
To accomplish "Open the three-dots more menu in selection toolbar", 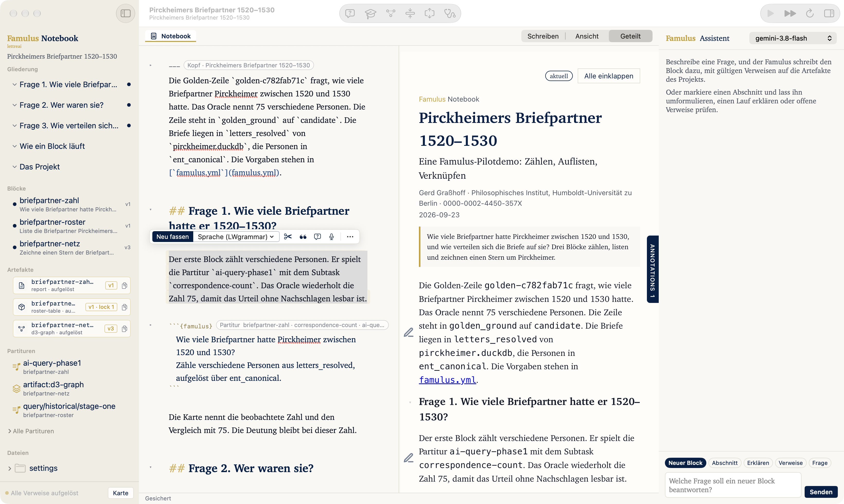I will 350,237.
